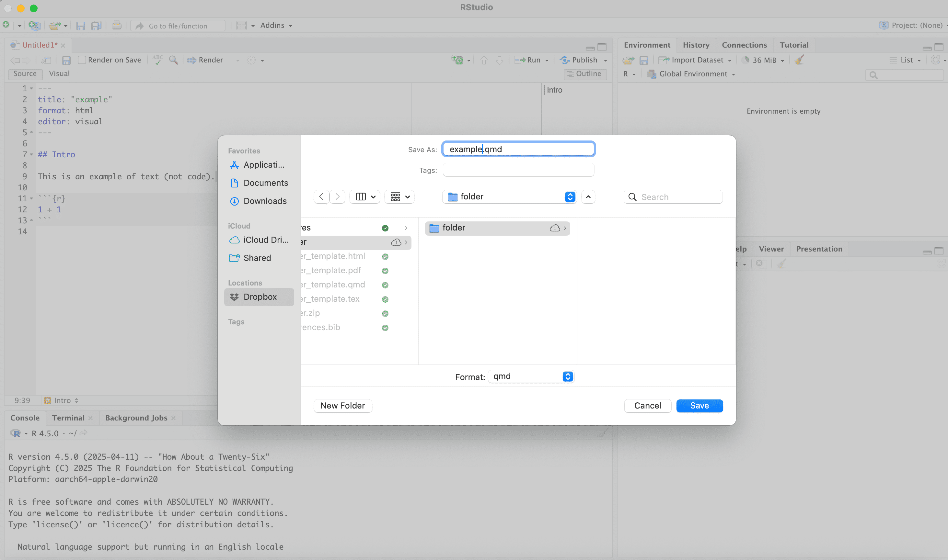
Task: Toggle the Outline pane button
Action: pos(585,74)
